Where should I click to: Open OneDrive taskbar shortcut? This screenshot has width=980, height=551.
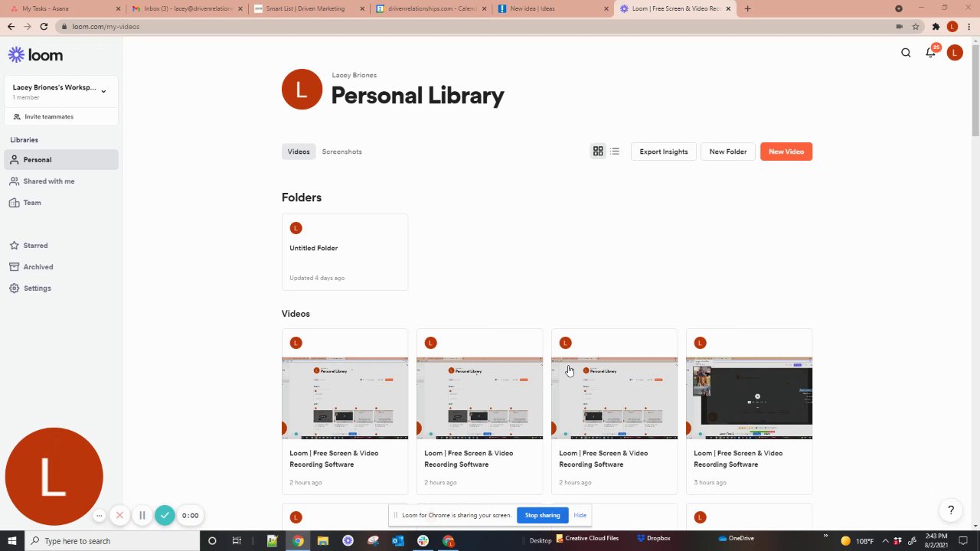tap(737, 539)
